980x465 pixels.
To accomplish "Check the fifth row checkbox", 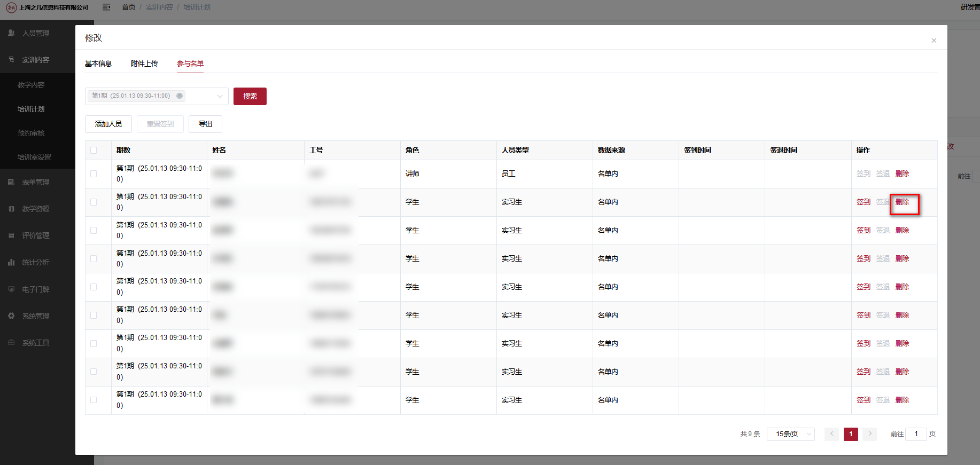I will (x=94, y=287).
